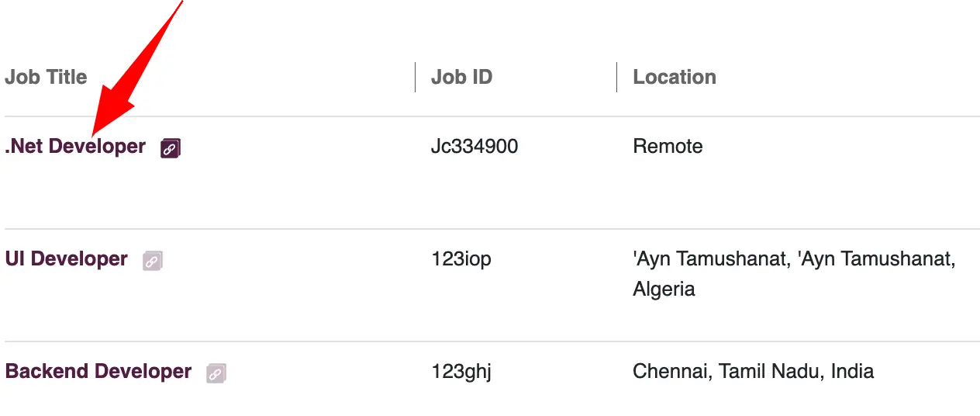The height and width of the screenshot is (416, 980).
Task: Sort by the Job ID column header
Action: [462, 77]
